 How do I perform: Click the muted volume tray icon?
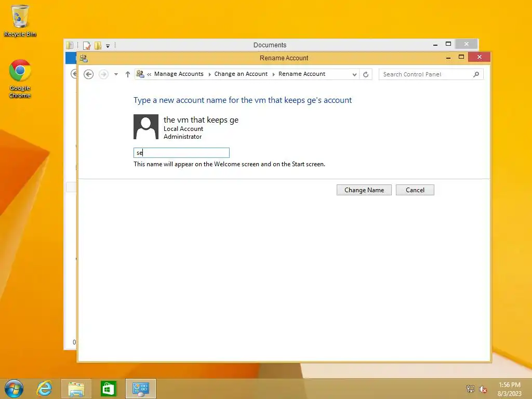[x=483, y=389]
